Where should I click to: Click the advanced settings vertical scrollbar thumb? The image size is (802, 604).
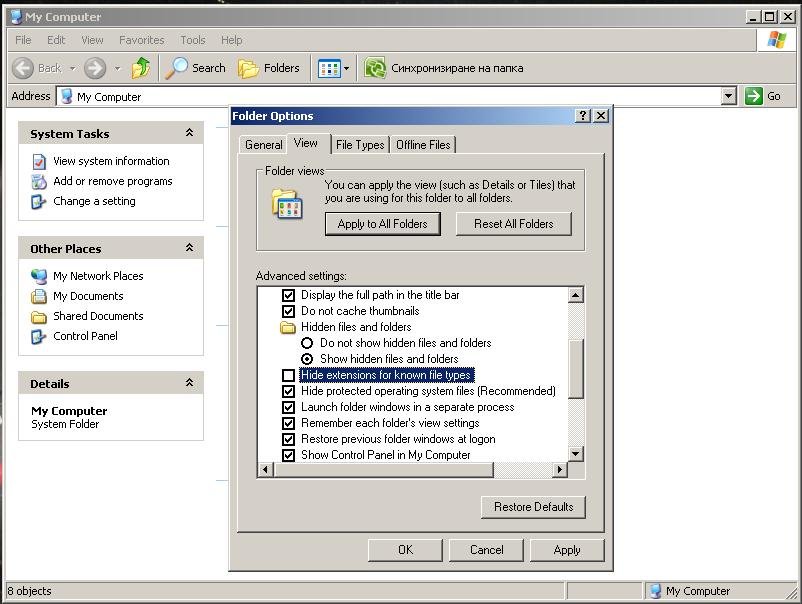coord(576,368)
